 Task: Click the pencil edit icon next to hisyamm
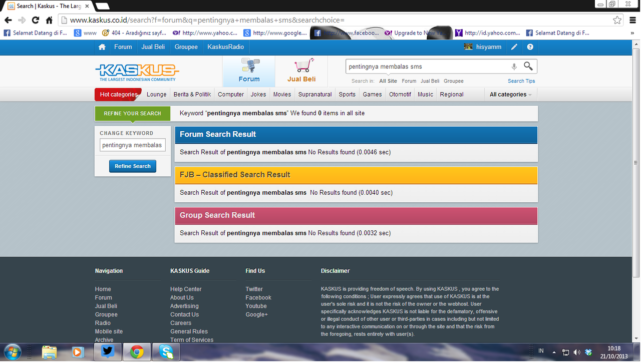(514, 47)
